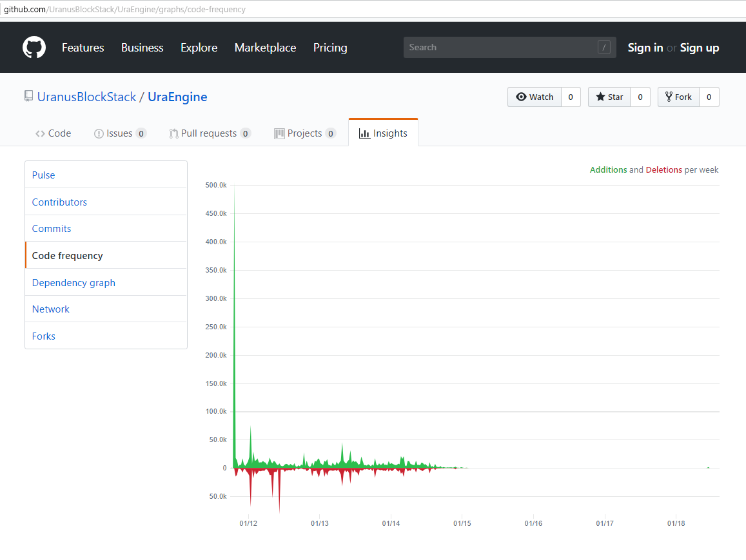Click the Pull requests count badge 0

245,133
